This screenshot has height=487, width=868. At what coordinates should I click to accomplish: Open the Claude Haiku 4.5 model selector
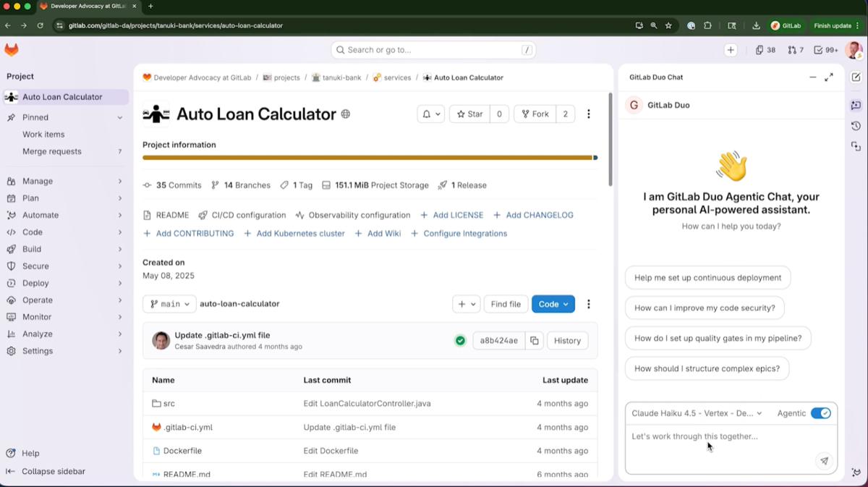click(697, 413)
